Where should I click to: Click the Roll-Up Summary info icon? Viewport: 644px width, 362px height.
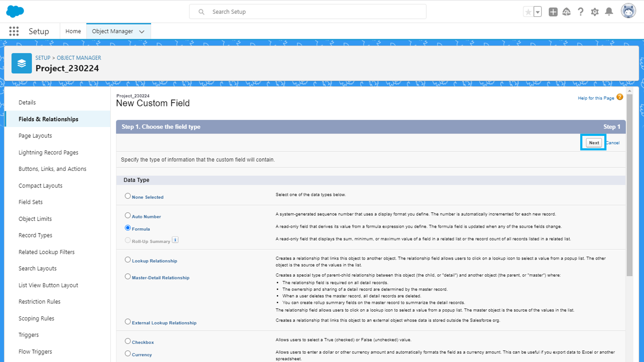[175, 240]
